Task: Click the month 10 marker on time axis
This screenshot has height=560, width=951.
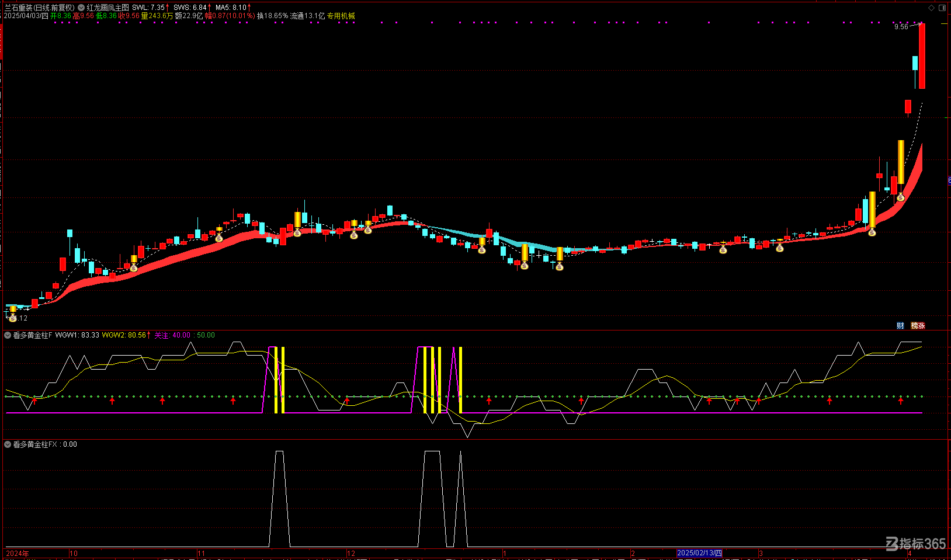Action: click(x=74, y=553)
